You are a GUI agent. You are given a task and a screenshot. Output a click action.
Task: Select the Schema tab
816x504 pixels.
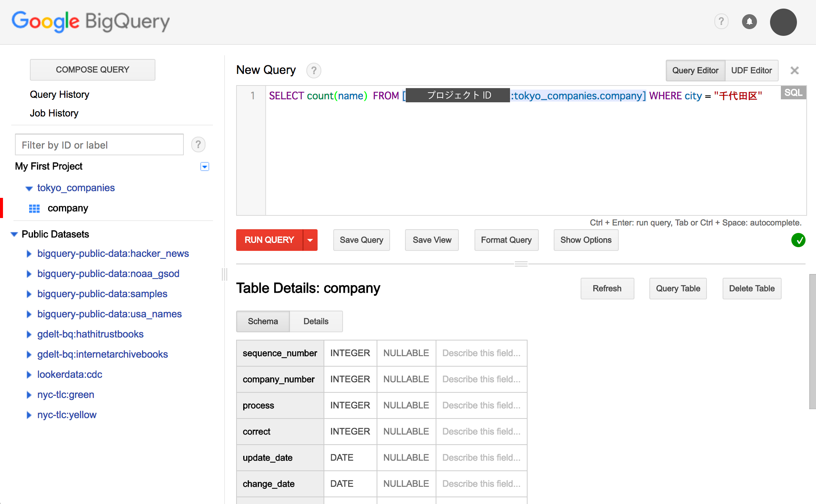(x=263, y=321)
